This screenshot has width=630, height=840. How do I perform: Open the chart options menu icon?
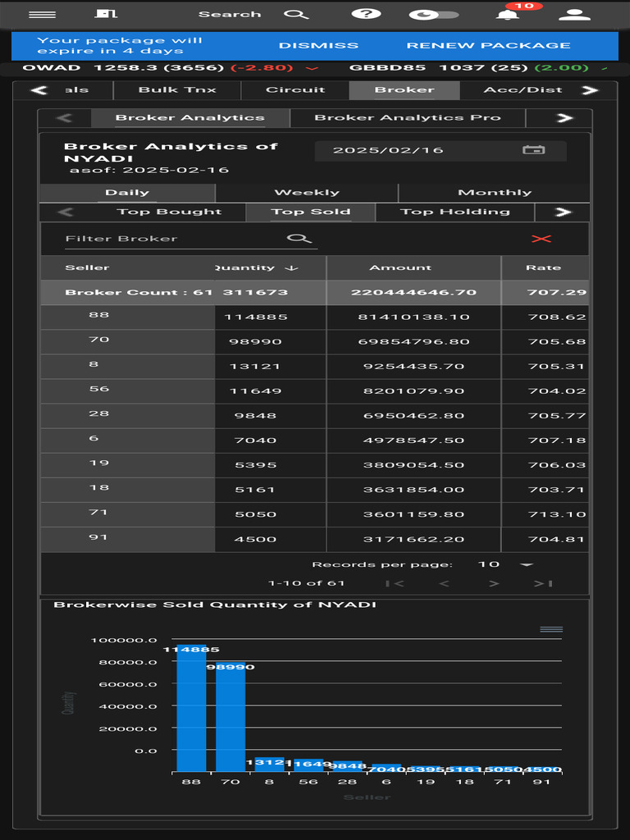click(551, 629)
